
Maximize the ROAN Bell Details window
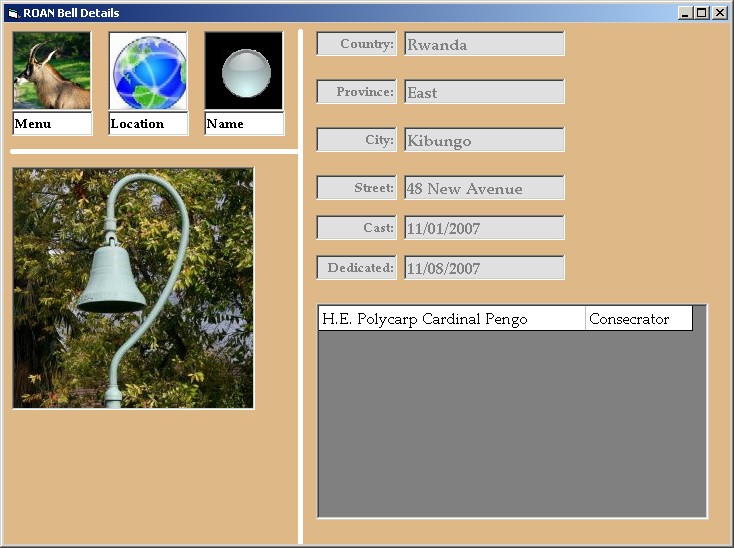click(701, 13)
